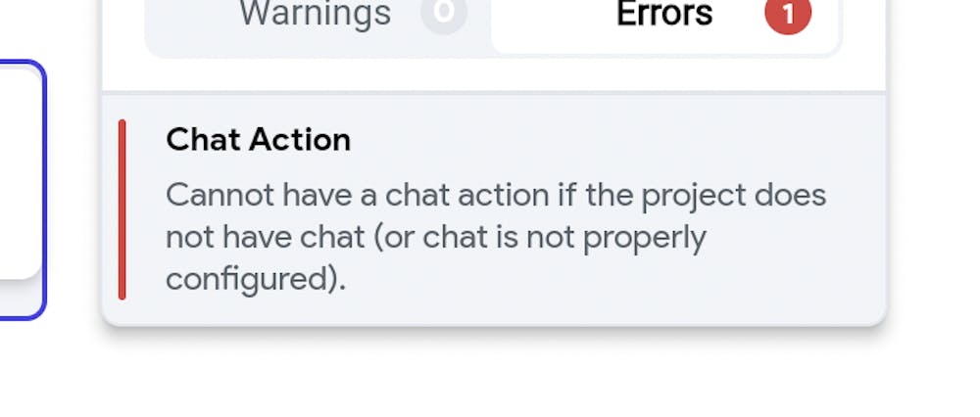Viewport: 980px width, 417px height.
Task: Click the white strip below the tab bar
Action: (494, 75)
